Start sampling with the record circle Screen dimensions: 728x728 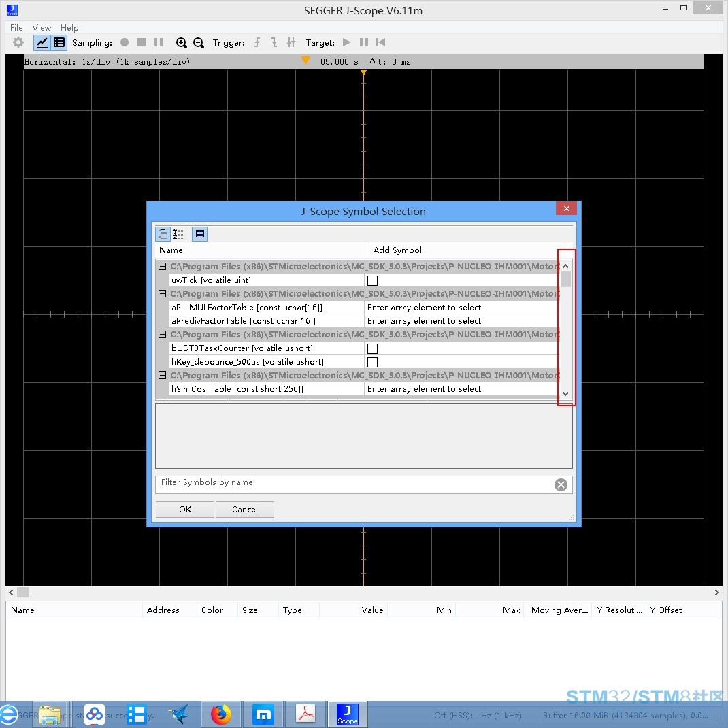click(125, 42)
